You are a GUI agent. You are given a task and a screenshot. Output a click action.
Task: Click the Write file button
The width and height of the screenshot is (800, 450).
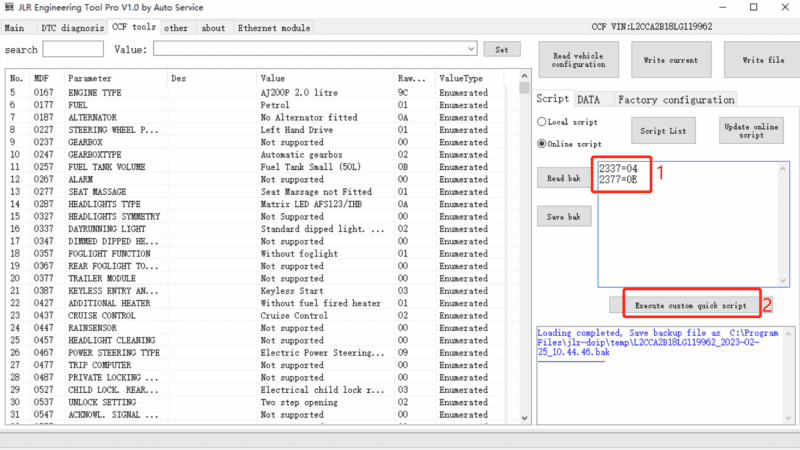(x=762, y=60)
